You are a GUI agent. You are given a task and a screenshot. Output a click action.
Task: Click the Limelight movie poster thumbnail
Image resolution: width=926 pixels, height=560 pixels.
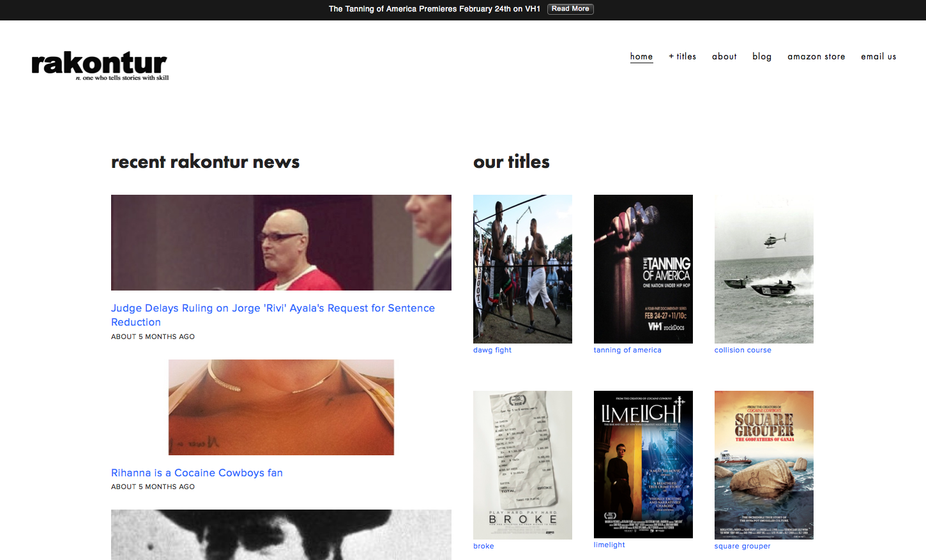[x=643, y=464]
